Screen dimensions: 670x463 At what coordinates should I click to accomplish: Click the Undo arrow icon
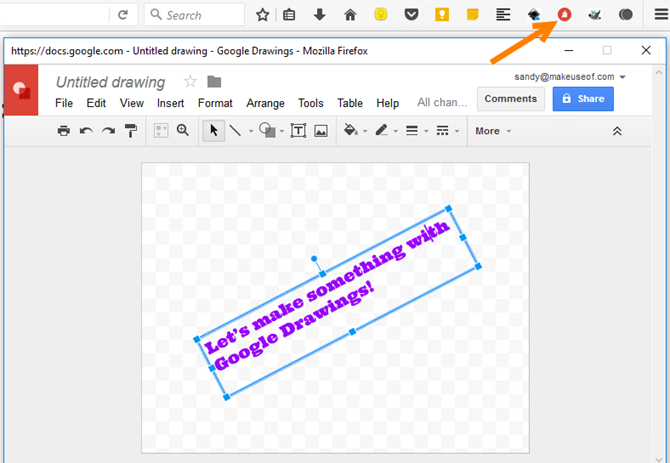86,131
